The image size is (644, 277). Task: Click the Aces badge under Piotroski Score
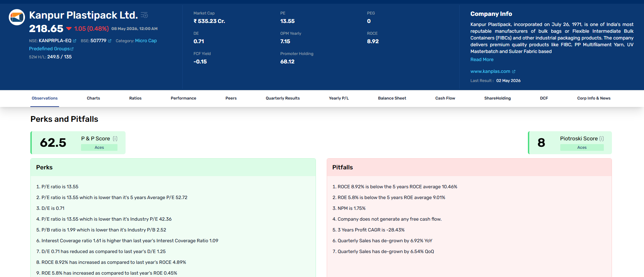(582, 147)
